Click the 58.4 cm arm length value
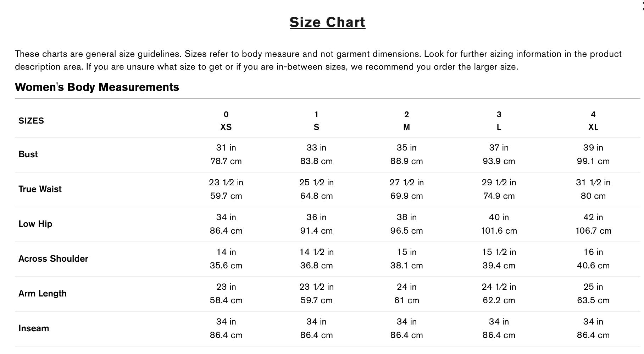This screenshot has height=354, width=644. 226,300
